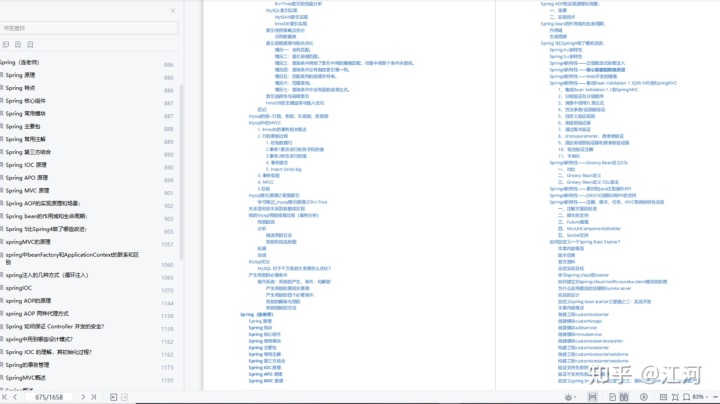Open the Spring 特点 bookmark
Screen dimensions: 720x404
tap(20, 88)
